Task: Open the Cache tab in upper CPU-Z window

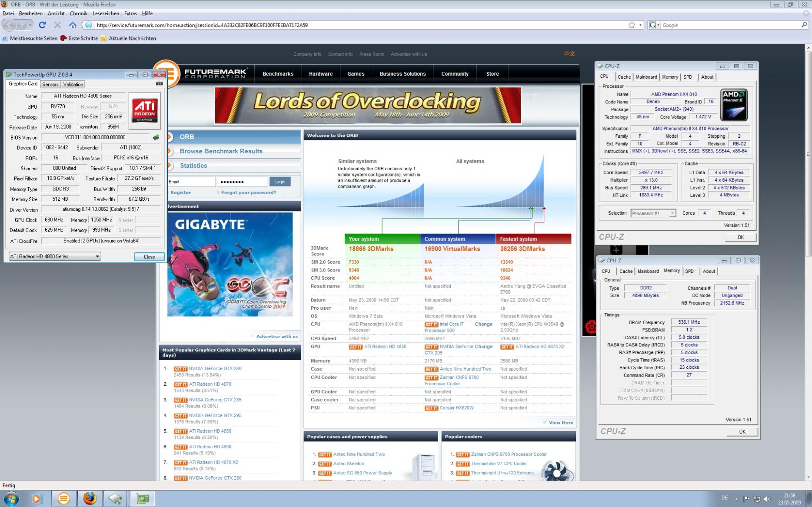Action: [624, 77]
